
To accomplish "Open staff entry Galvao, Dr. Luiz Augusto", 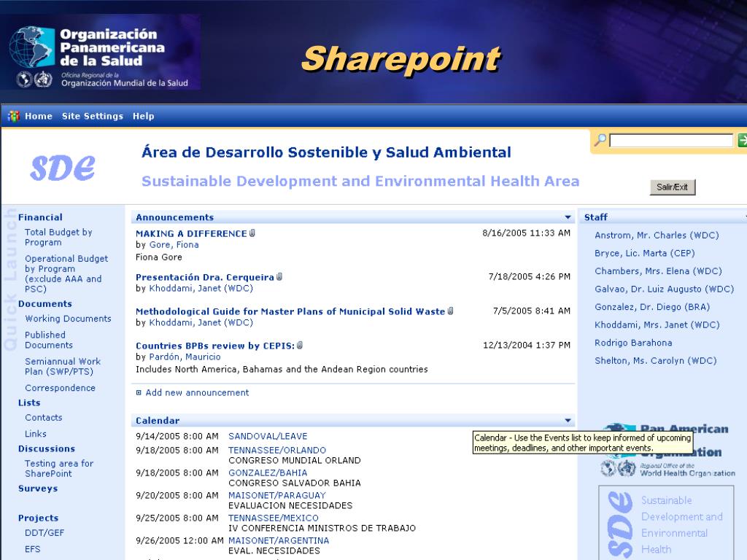I will click(664, 289).
